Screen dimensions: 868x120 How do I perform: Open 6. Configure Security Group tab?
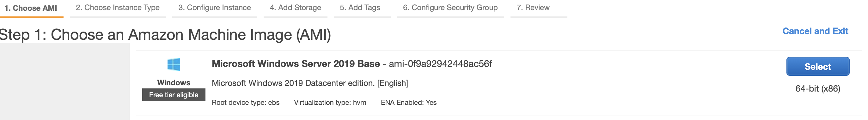450,8
